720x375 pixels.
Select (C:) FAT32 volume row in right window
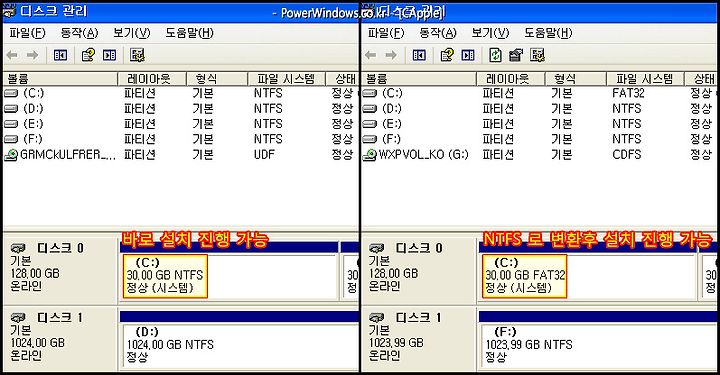(x=540, y=93)
